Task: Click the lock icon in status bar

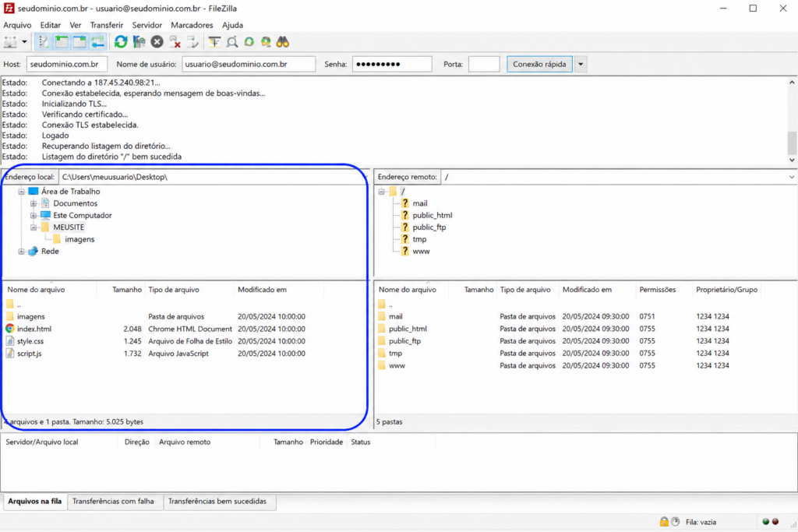Action: (664, 521)
